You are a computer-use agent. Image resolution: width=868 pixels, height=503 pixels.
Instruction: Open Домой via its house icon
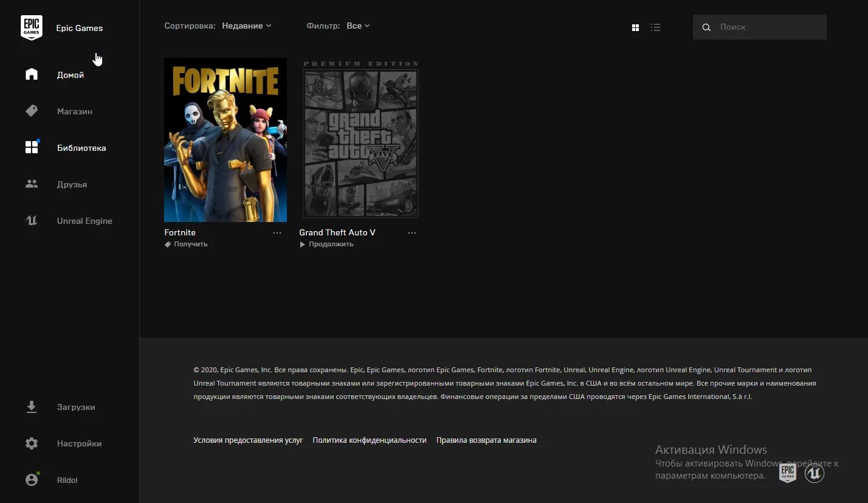pyautogui.click(x=32, y=74)
